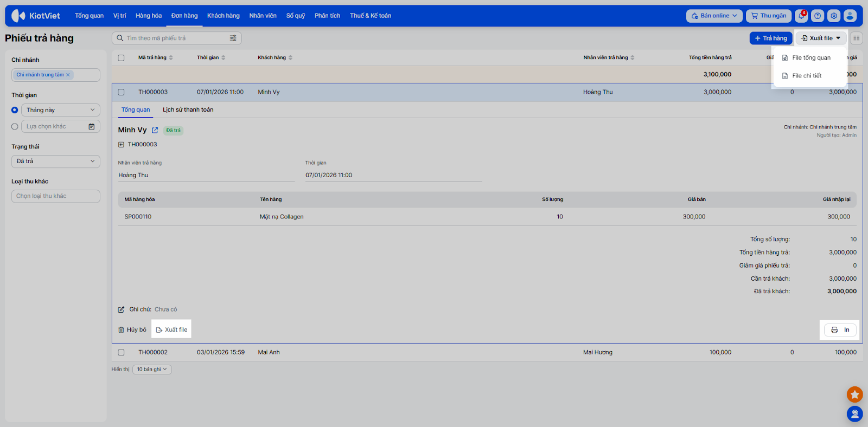
Task: Open the Nhân viên menu
Action: tap(263, 16)
